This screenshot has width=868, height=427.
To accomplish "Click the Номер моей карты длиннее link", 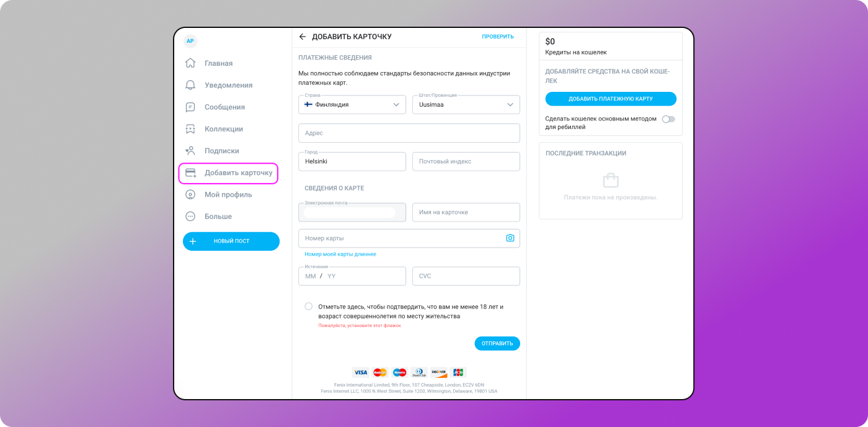I will (x=340, y=254).
